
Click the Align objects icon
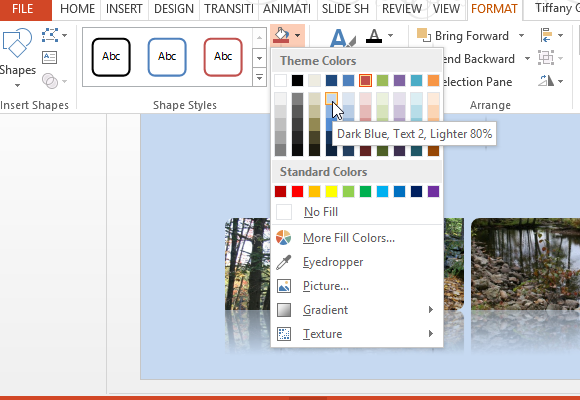tap(546, 36)
